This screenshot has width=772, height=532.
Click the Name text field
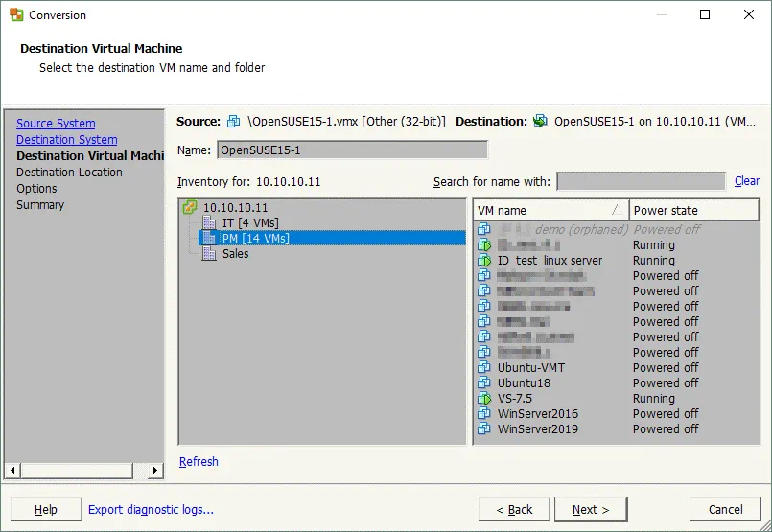click(351, 150)
